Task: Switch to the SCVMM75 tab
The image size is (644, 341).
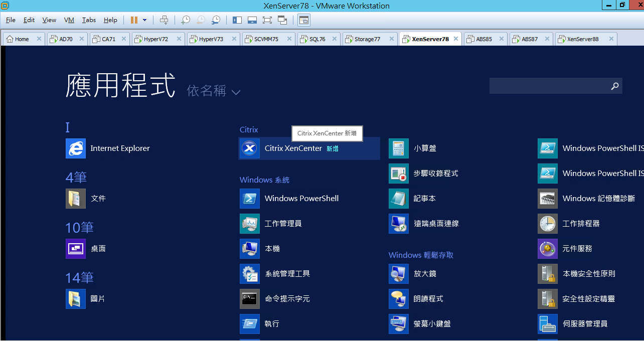Action: pyautogui.click(x=269, y=39)
